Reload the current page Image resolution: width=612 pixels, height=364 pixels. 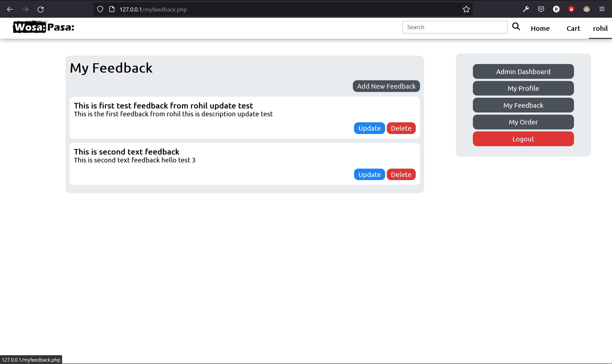(40, 9)
